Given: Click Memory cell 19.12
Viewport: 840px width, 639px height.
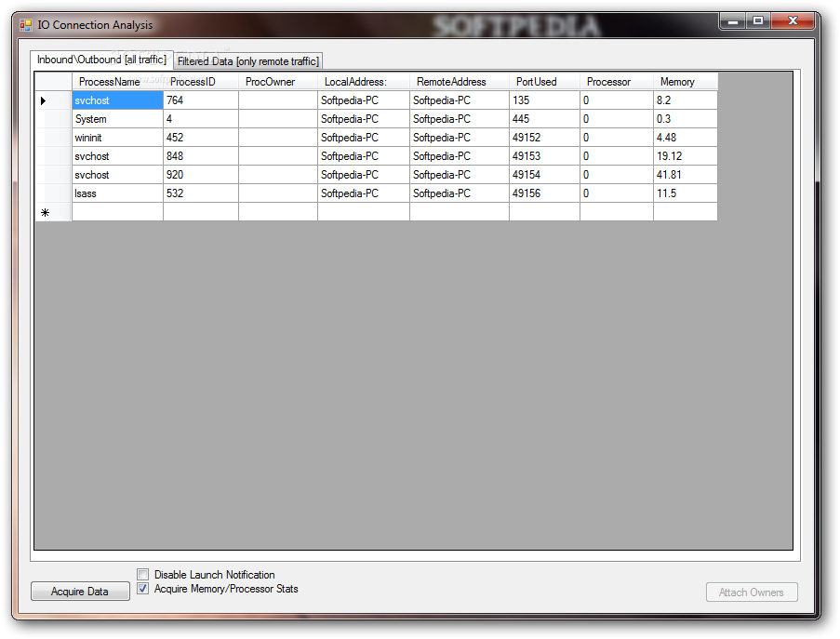Looking at the screenshot, I should (x=686, y=156).
